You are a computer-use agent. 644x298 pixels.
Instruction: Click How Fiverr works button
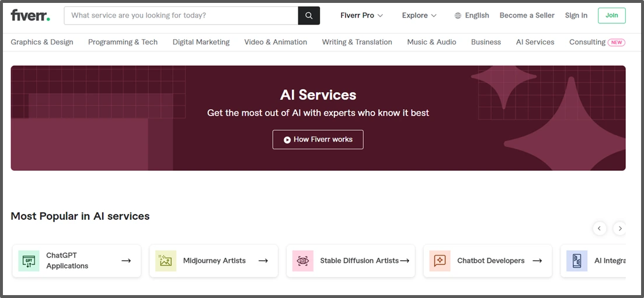coord(318,139)
